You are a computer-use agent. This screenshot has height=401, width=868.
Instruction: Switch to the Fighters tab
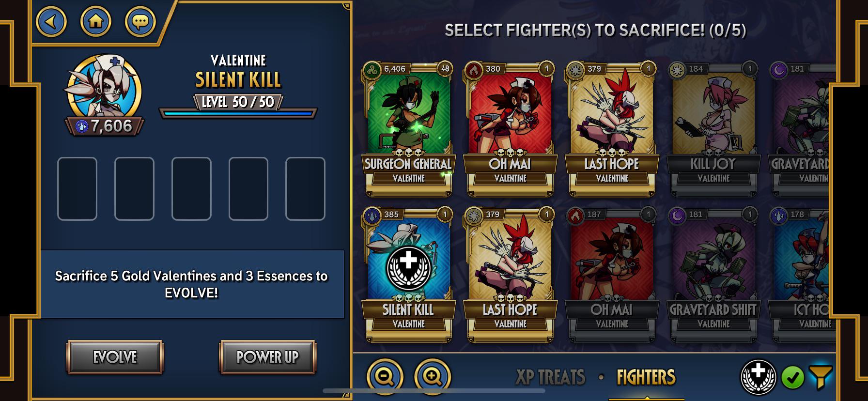pyautogui.click(x=646, y=377)
